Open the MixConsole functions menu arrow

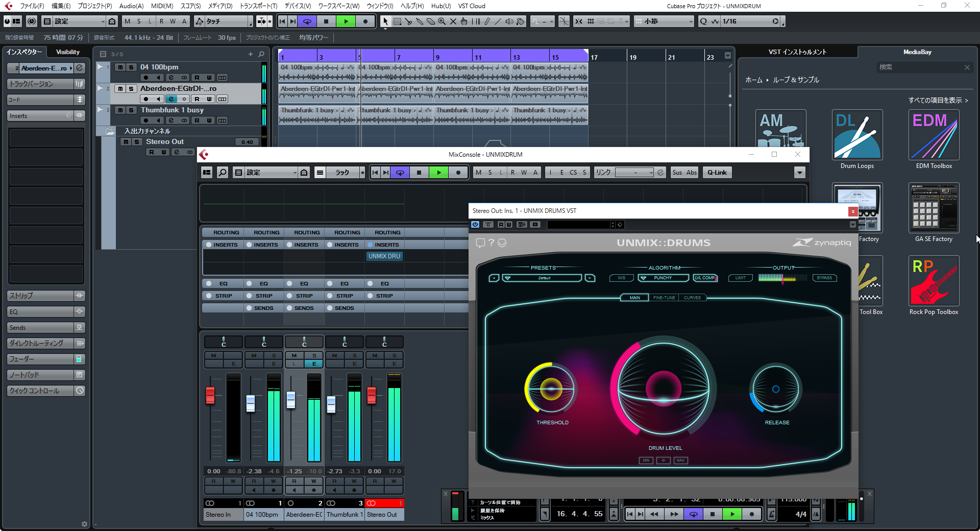(800, 173)
